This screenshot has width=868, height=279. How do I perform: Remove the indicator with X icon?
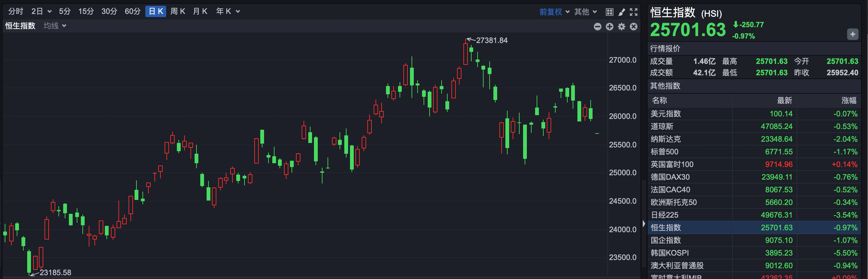tap(634, 27)
